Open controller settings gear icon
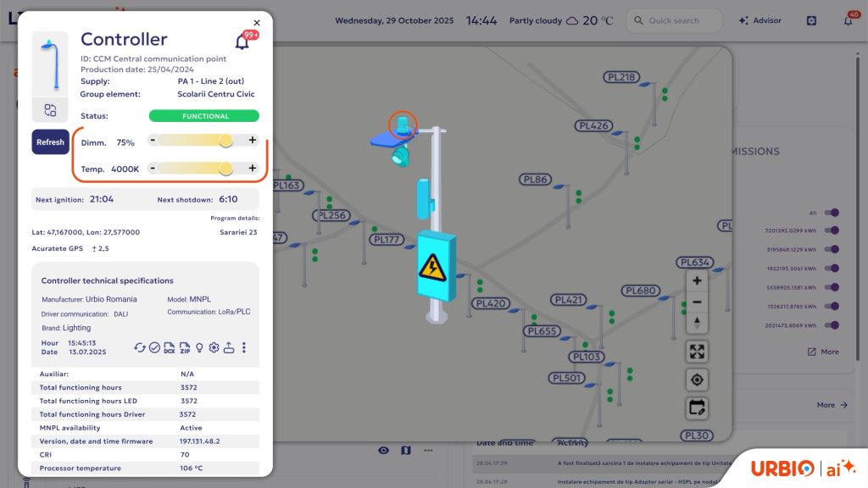868x488 pixels. [214, 347]
